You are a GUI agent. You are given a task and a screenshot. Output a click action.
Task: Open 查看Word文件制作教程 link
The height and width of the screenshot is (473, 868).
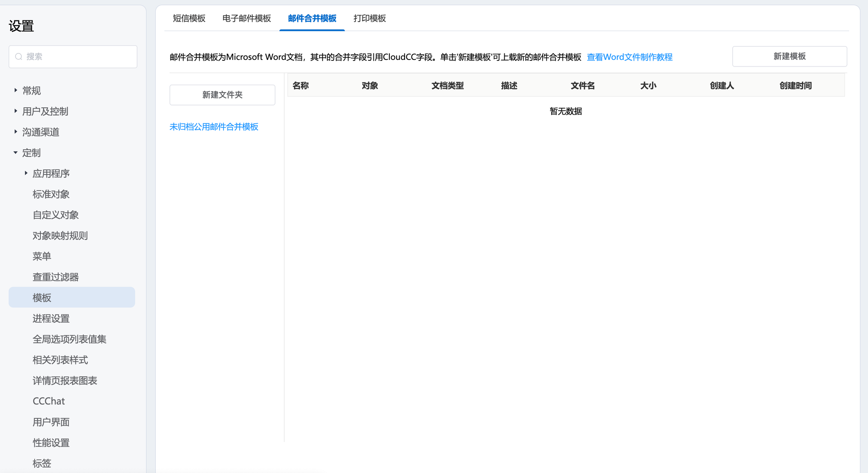(629, 57)
